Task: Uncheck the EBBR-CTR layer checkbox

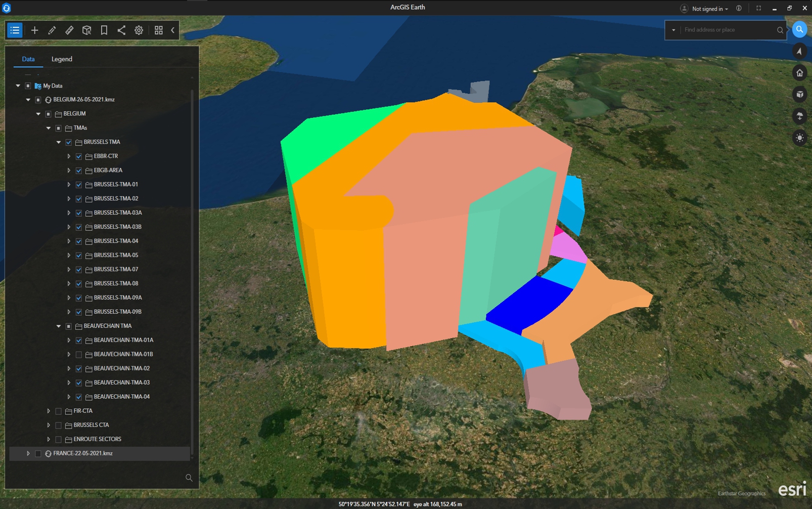Action: (x=79, y=156)
